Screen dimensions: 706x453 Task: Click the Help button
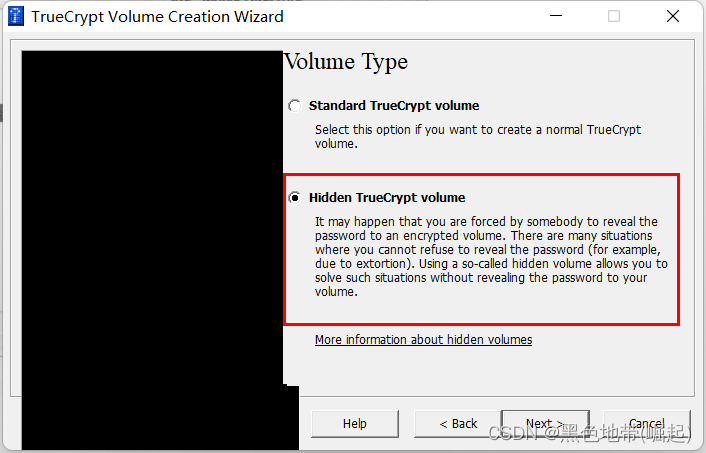[355, 424]
